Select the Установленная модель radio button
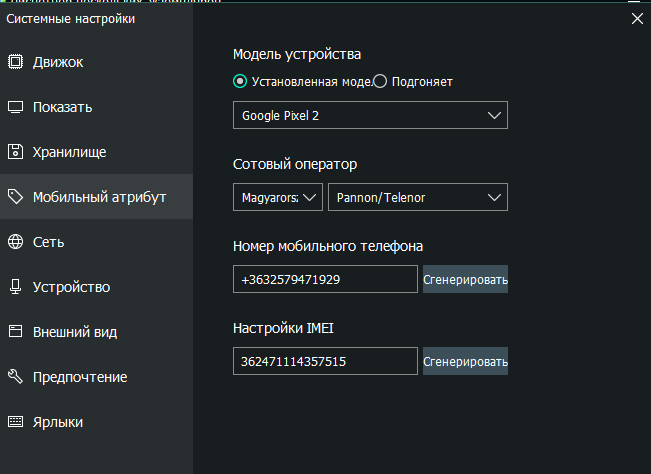The width and height of the screenshot is (651, 474). click(240, 82)
